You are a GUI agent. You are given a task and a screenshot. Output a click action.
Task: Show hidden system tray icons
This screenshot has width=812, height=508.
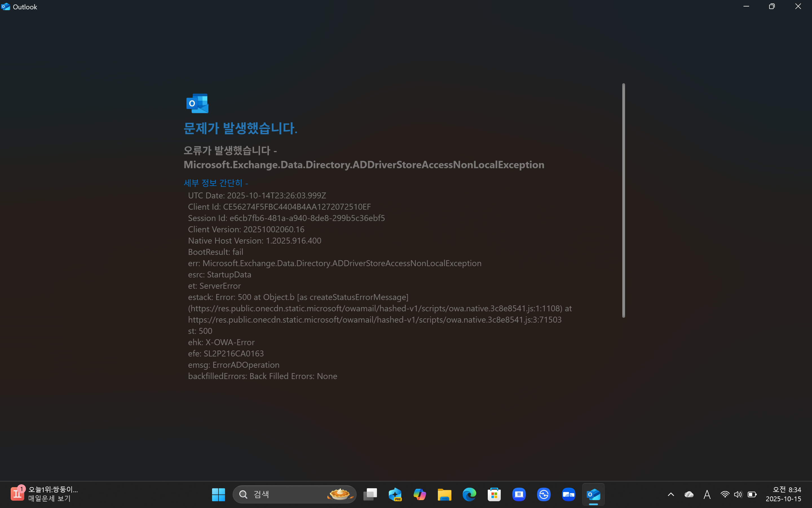671,494
